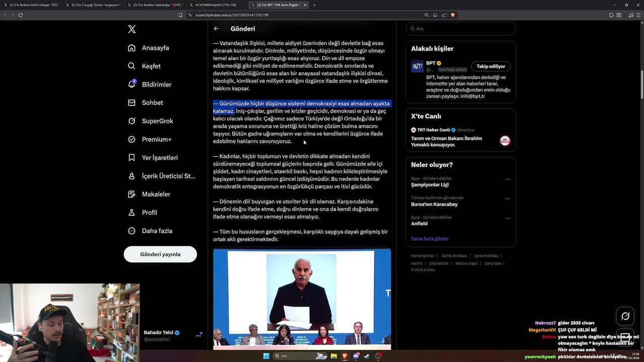This screenshot has width=644, height=362.
Task: Open Hizmet Şartları footer link
Action: point(422,256)
